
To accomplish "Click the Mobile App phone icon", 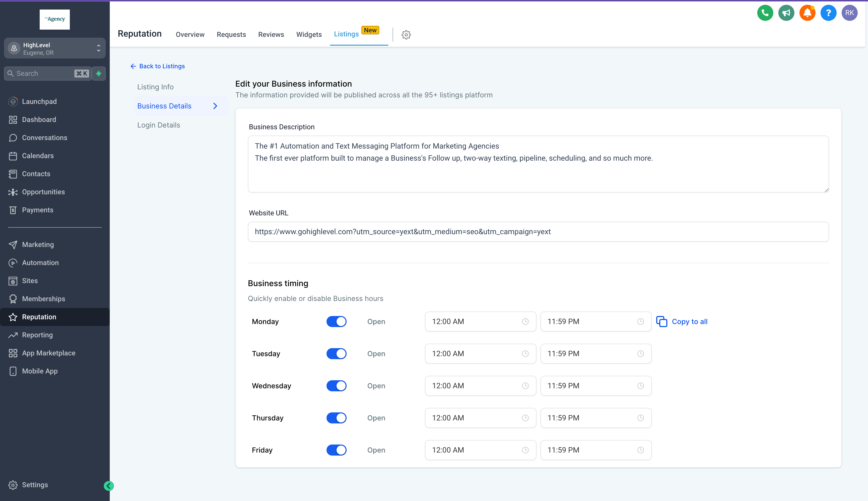I will tap(13, 371).
